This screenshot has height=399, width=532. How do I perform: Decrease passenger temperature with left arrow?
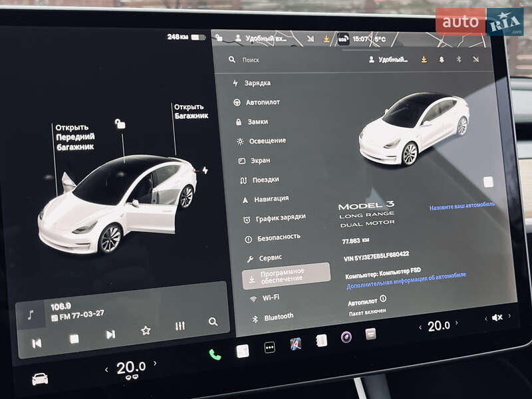point(420,328)
